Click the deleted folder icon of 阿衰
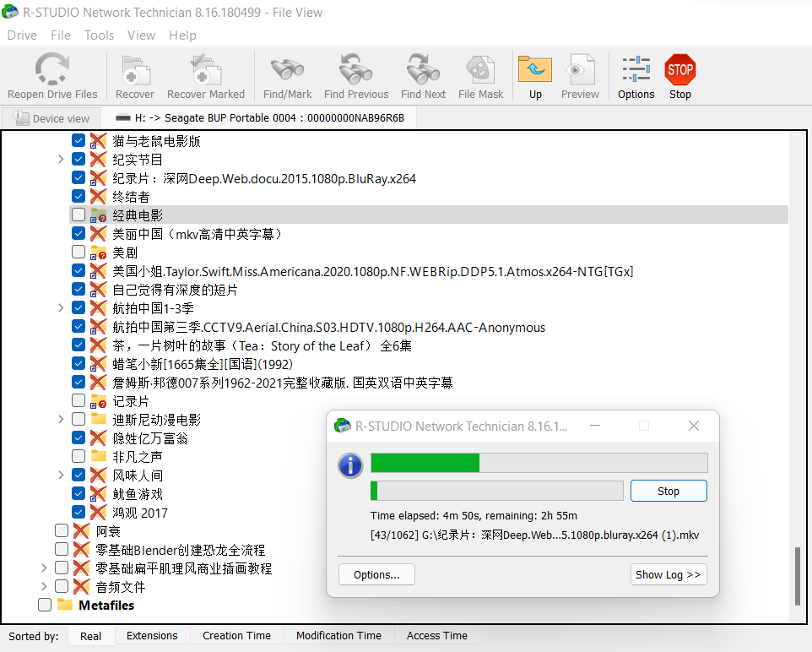This screenshot has height=652, width=812. pyautogui.click(x=81, y=531)
